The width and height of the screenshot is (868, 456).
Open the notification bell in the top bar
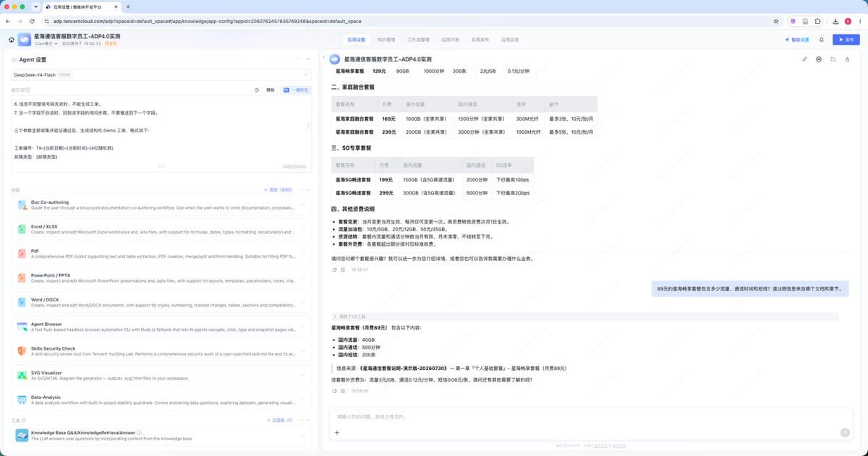pos(822,40)
